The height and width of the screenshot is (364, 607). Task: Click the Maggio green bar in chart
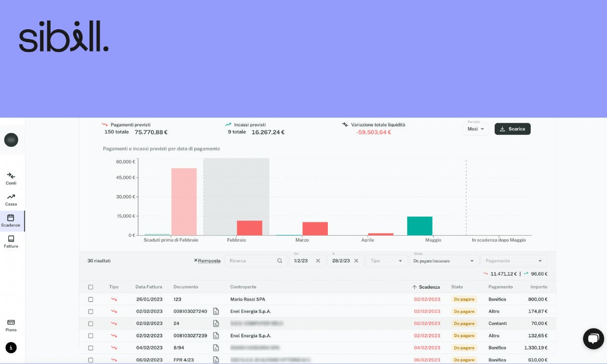420,226
